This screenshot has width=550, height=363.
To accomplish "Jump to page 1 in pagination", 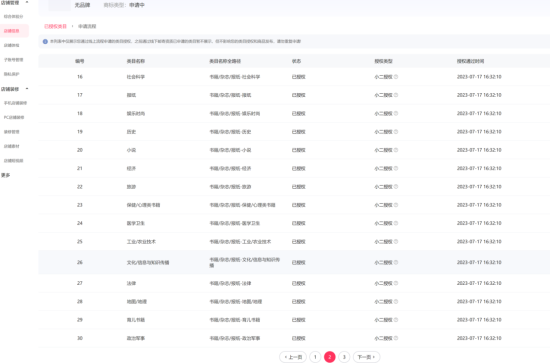I will point(315,357).
